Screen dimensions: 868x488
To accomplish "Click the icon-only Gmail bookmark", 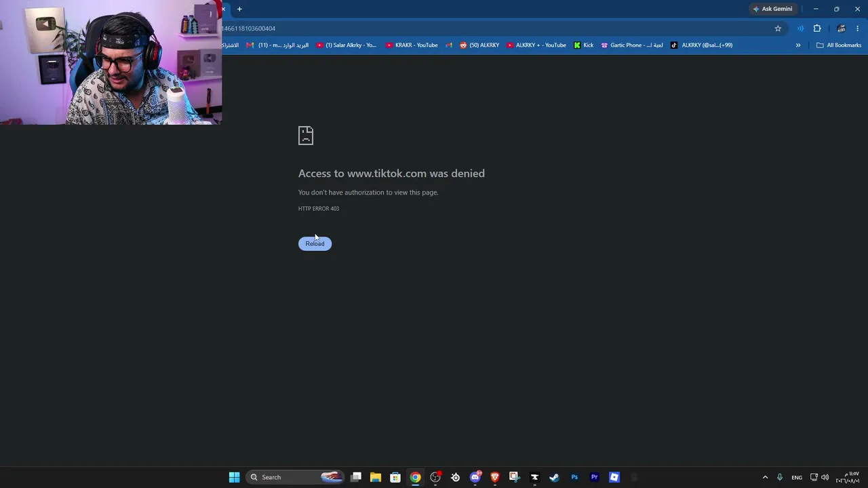I will pyautogui.click(x=449, y=45).
